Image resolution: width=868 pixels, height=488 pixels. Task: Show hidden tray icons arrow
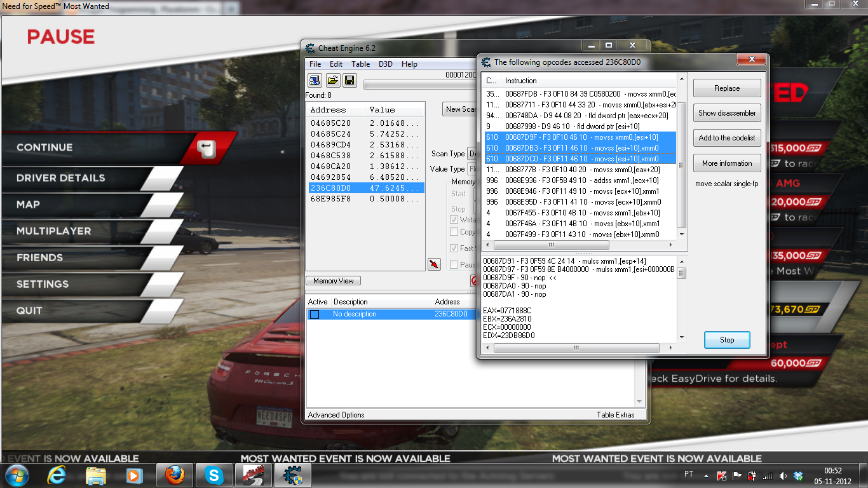706,475
